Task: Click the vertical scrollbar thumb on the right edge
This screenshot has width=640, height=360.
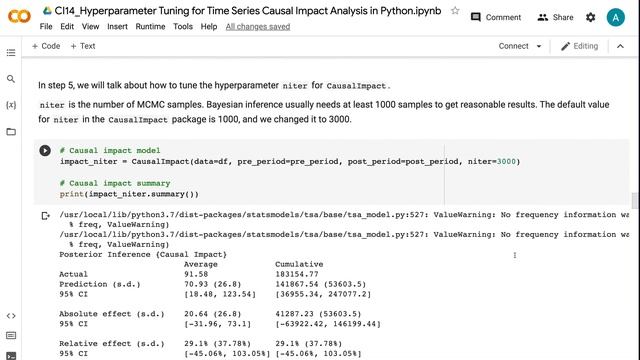Action: click(635, 200)
